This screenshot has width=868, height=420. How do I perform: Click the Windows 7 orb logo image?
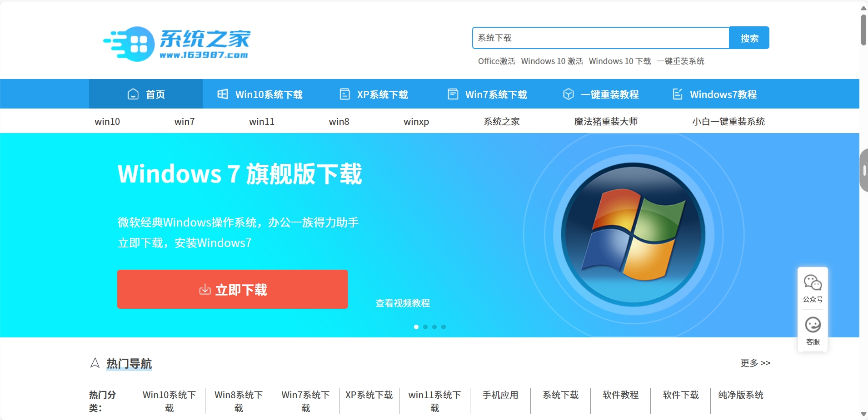coord(634,235)
